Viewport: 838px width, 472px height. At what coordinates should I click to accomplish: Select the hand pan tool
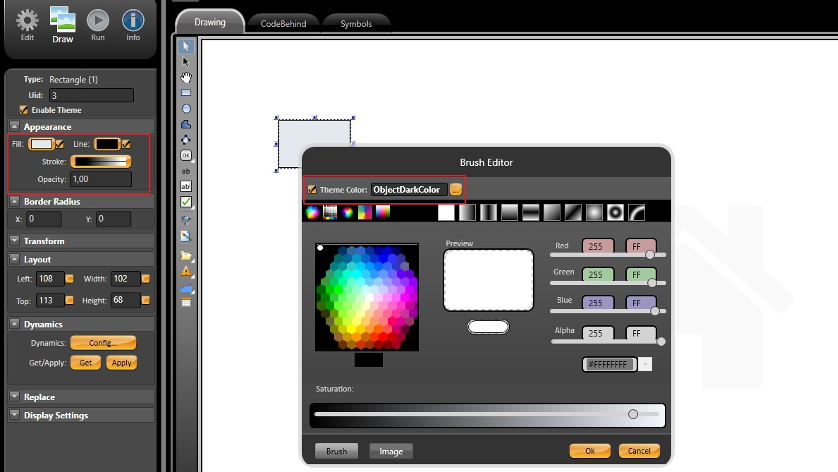coord(186,77)
